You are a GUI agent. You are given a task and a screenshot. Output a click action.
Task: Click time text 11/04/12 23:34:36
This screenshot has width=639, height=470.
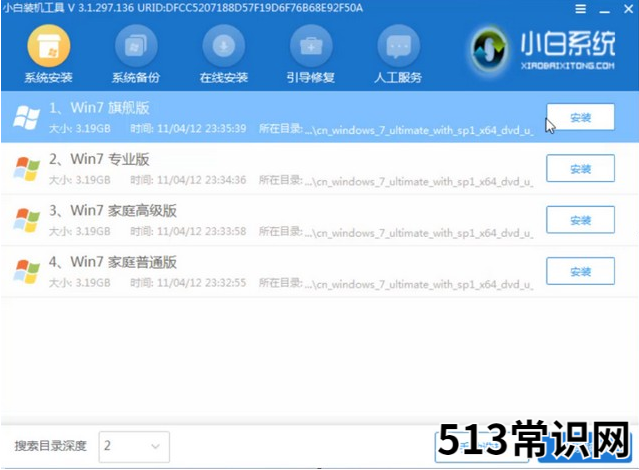202,180
